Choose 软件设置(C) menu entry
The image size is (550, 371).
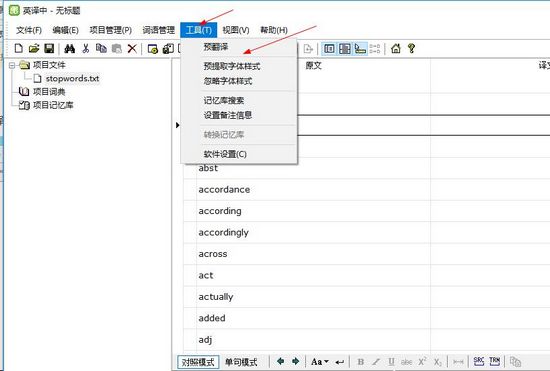coord(239,154)
